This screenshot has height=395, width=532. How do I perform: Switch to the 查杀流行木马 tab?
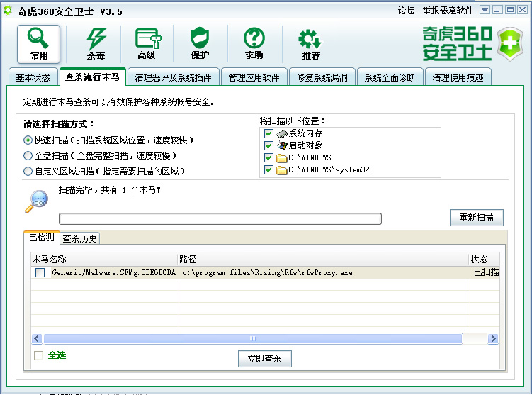[x=92, y=77]
